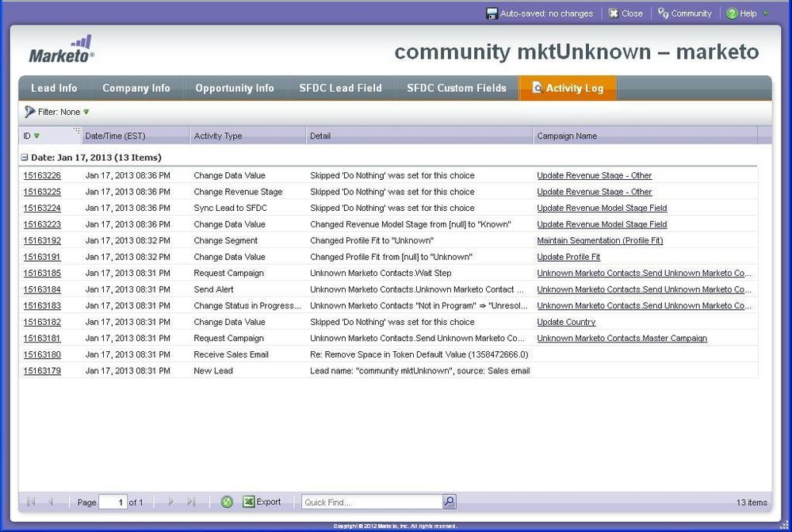Switch to the Opportunity Info tab
The width and height of the screenshot is (792, 532).
tap(235, 88)
